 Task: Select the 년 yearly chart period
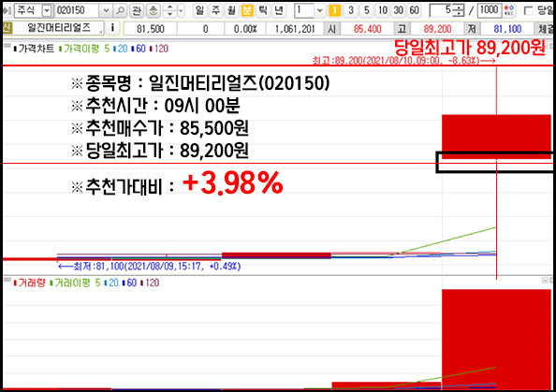tap(279, 10)
